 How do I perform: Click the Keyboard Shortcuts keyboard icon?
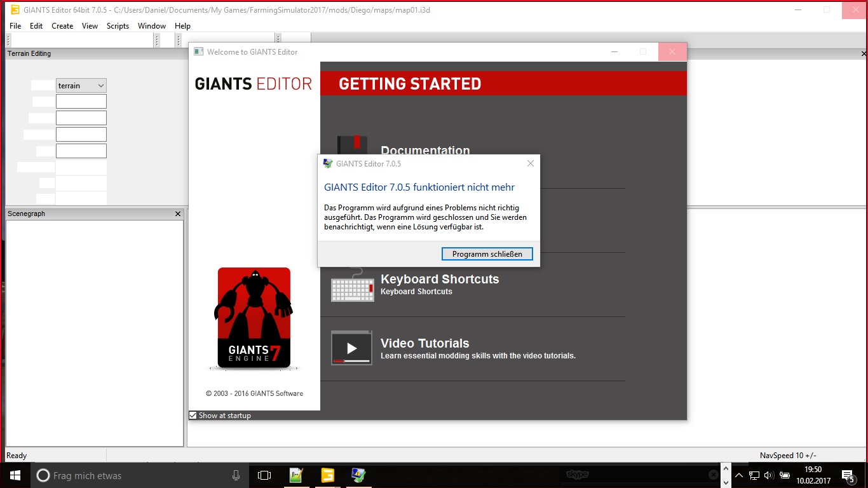(x=352, y=288)
